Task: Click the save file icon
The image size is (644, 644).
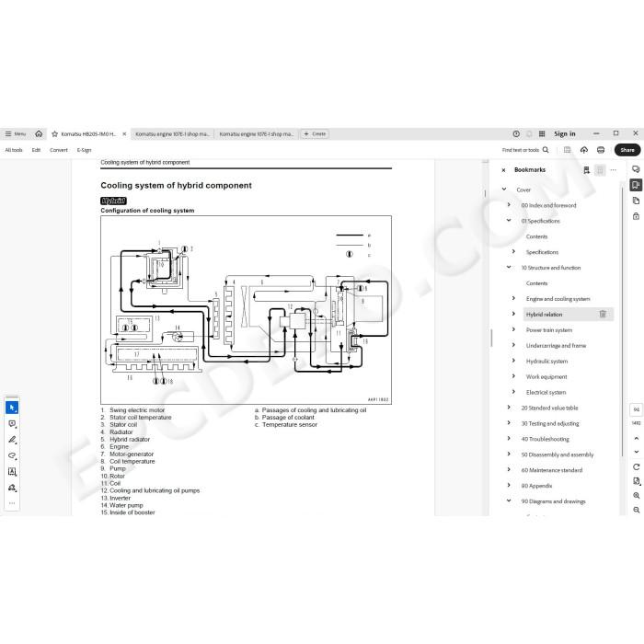Action: [568, 150]
